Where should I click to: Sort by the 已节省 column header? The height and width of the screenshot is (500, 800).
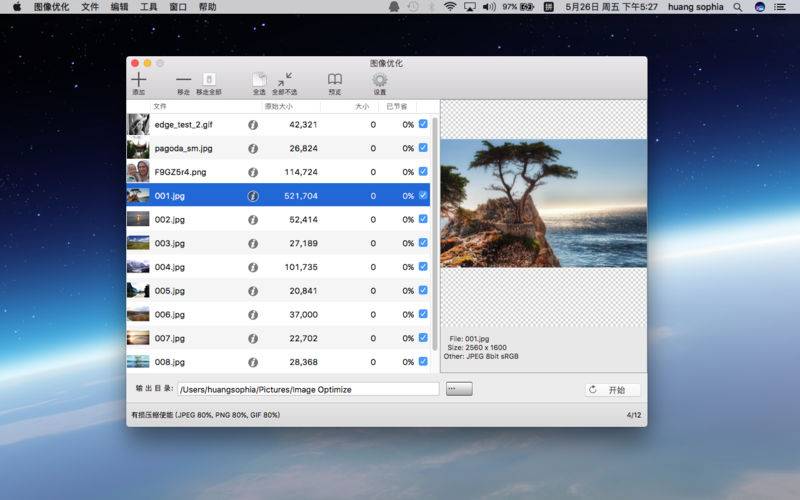(x=397, y=106)
